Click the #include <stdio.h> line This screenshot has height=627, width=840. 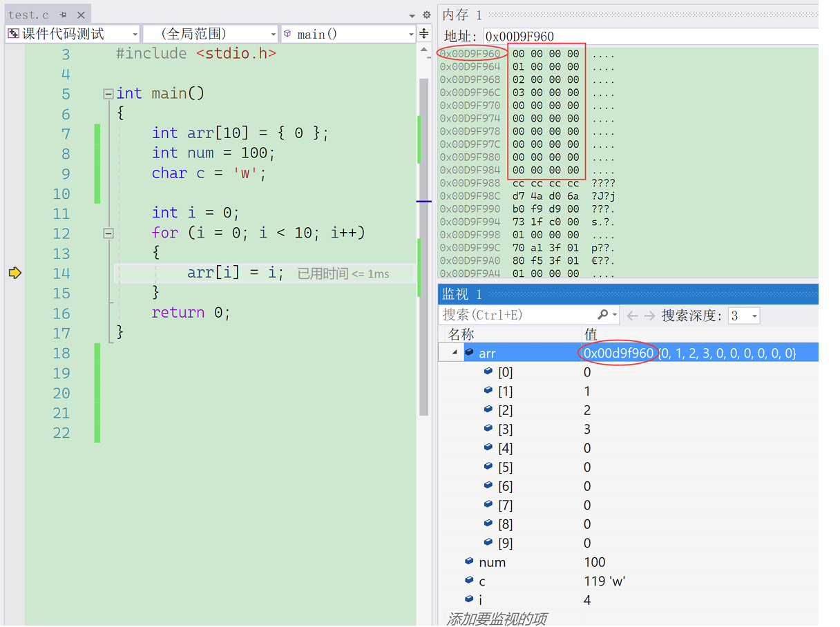pos(196,54)
